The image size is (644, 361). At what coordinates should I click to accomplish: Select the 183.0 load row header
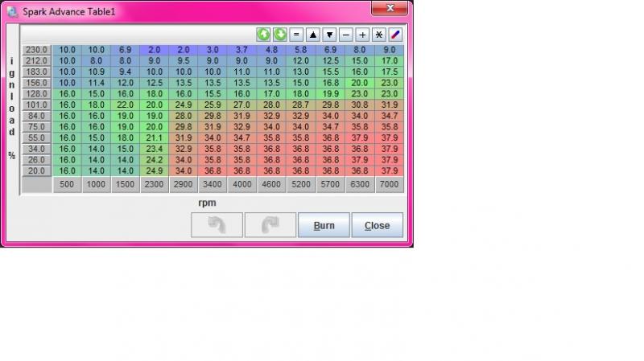36,72
